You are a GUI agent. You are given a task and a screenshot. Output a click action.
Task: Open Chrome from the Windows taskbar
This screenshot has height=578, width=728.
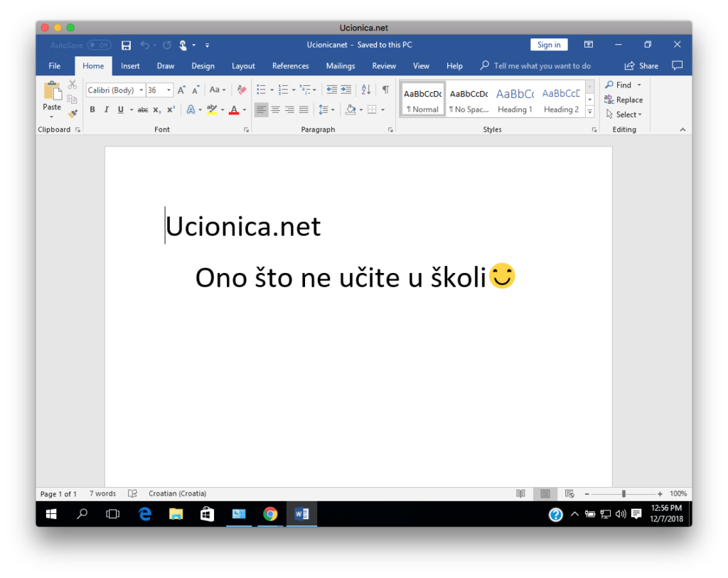coord(269,514)
